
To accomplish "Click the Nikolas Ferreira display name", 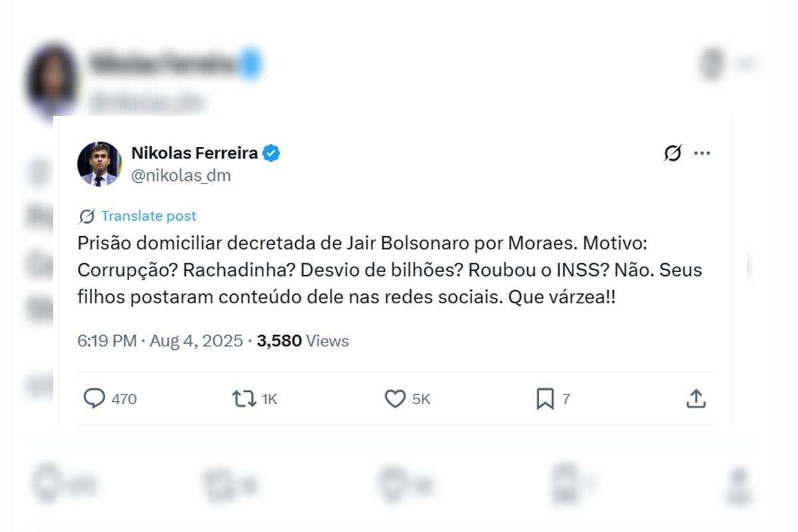I will pyautogui.click(x=194, y=153).
